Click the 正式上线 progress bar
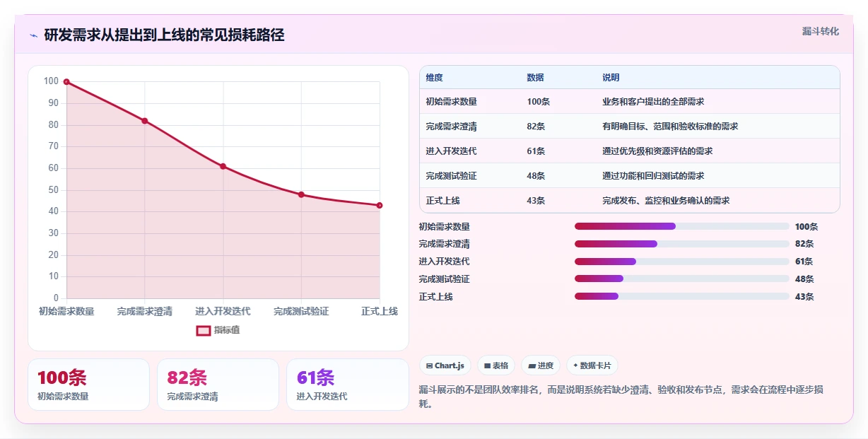This screenshot has width=868, height=439. [x=682, y=297]
